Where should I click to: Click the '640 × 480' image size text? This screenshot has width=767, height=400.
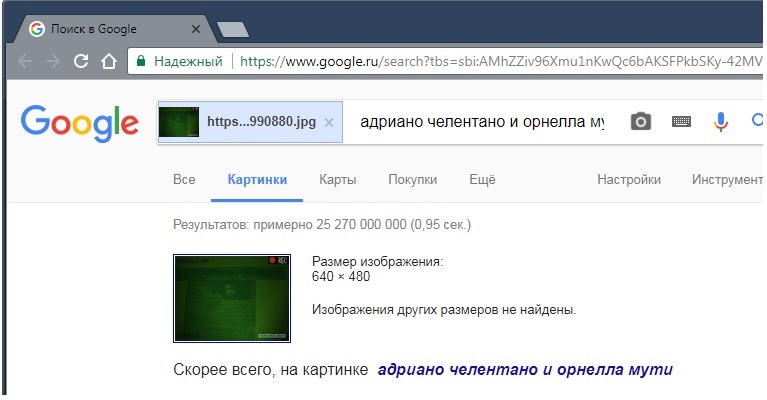341,277
